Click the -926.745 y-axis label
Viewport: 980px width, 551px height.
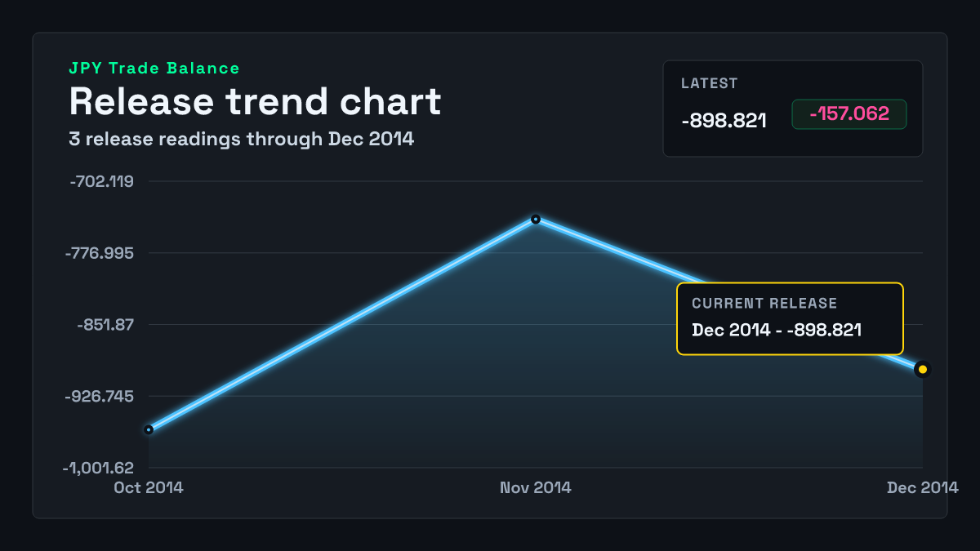click(100, 396)
